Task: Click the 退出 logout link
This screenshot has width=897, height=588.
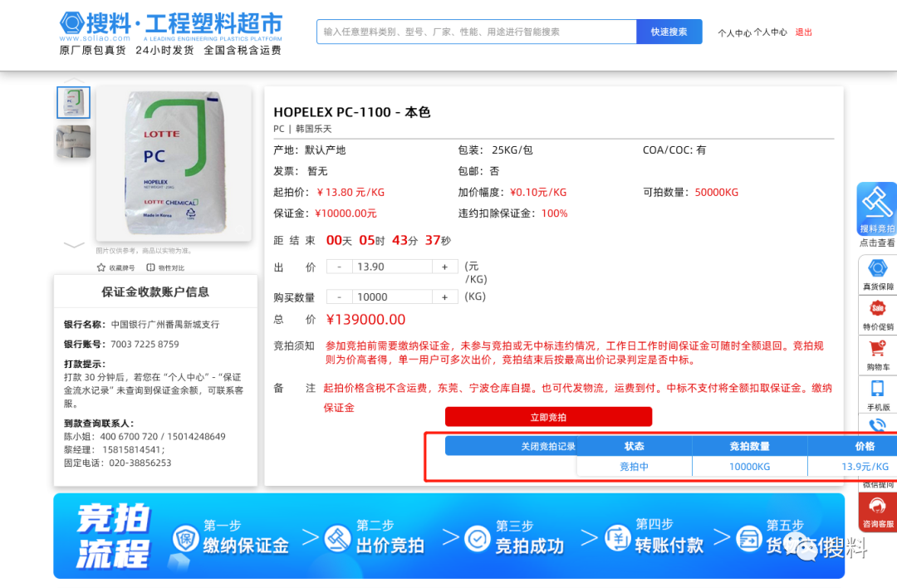Action: point(803,32)
